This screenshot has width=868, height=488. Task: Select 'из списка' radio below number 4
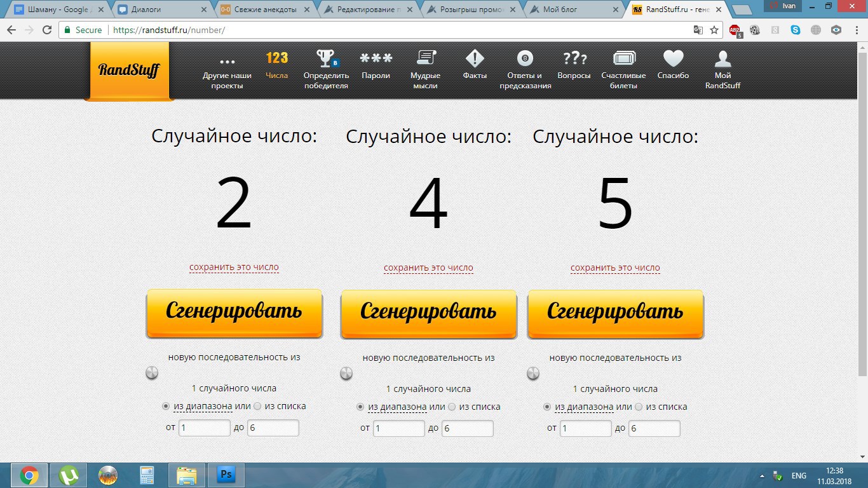pos(452,407)
